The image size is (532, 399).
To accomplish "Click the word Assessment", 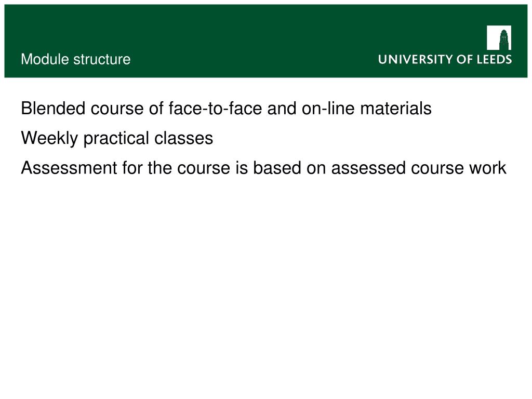I will [x=69, y=168].
